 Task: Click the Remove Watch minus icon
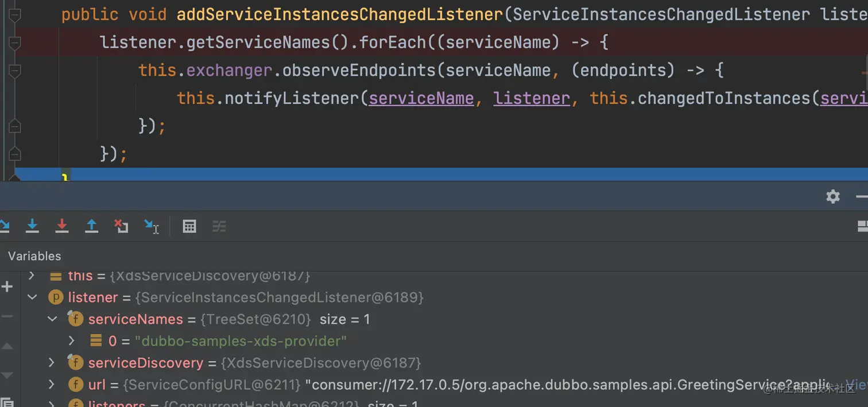click(x=7, y=314)
